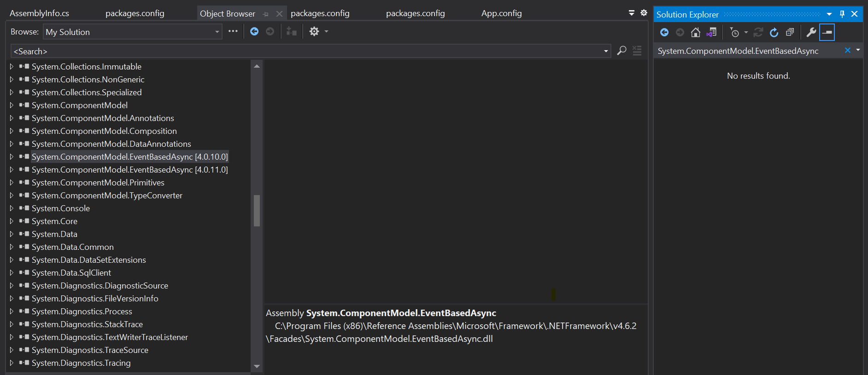
Task: Clear the Solution Explorer search text
Action: pyautogui.click(x=847, y=50)
